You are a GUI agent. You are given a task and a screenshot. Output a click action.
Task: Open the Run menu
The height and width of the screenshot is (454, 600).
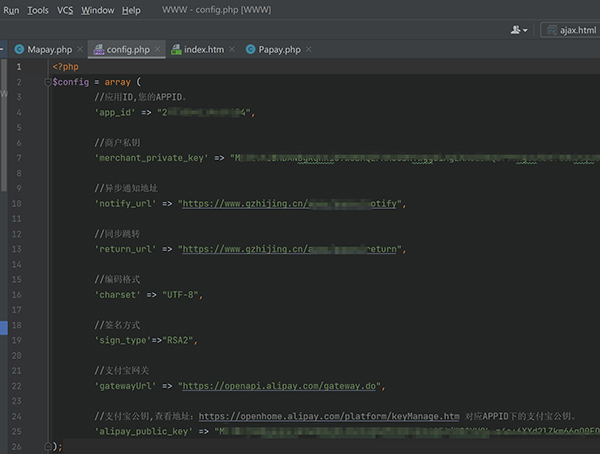(12, 10)
